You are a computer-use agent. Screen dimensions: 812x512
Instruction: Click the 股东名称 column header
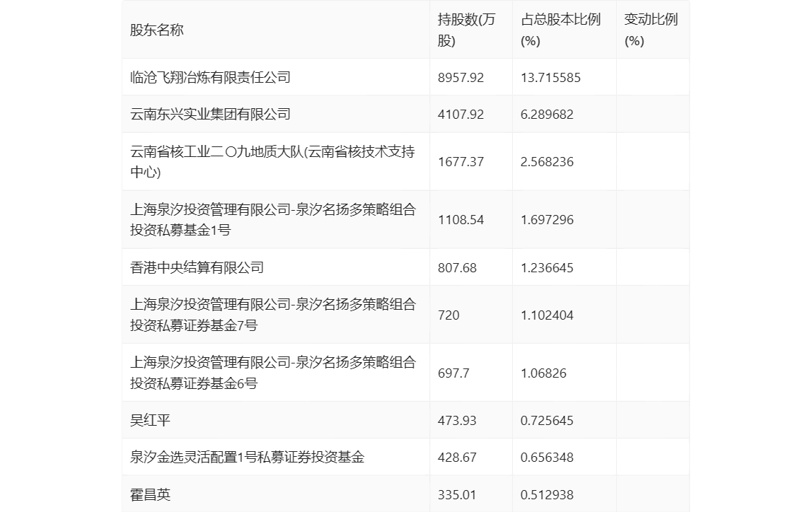157,30
